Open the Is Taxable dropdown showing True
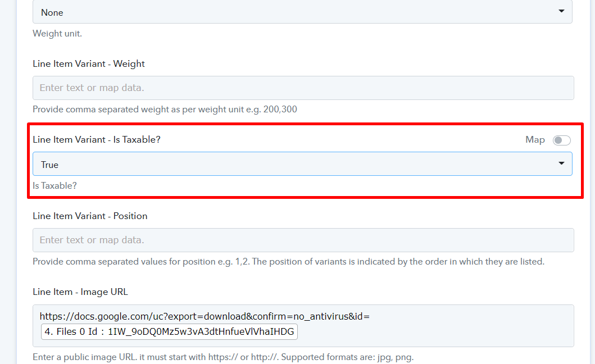The height and width of the screenshot is (364, 595). point(302,164)
